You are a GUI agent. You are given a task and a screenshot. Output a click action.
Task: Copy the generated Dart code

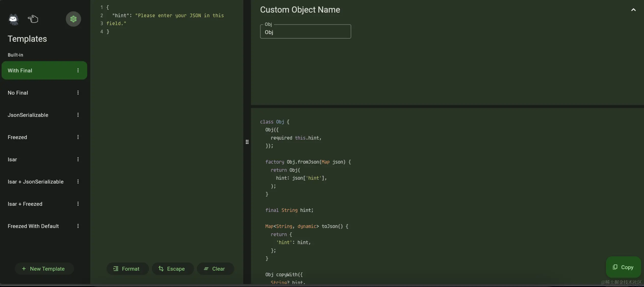tap(623, 267)
